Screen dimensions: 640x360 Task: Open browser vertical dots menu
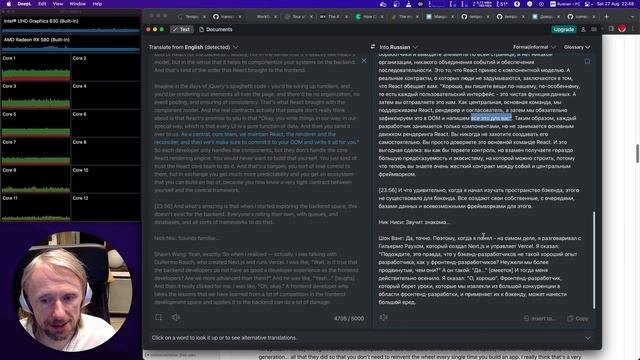tap(633, 29)
